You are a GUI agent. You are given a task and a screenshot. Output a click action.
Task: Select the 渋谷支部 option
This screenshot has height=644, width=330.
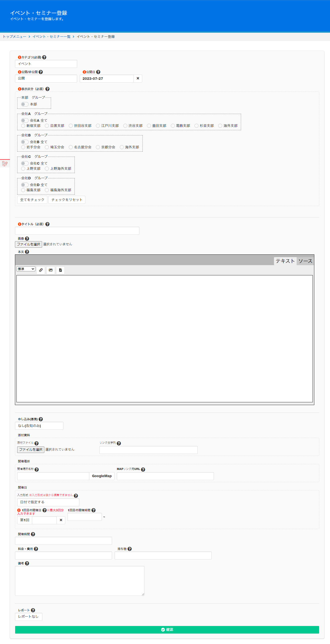pos(125,126)
